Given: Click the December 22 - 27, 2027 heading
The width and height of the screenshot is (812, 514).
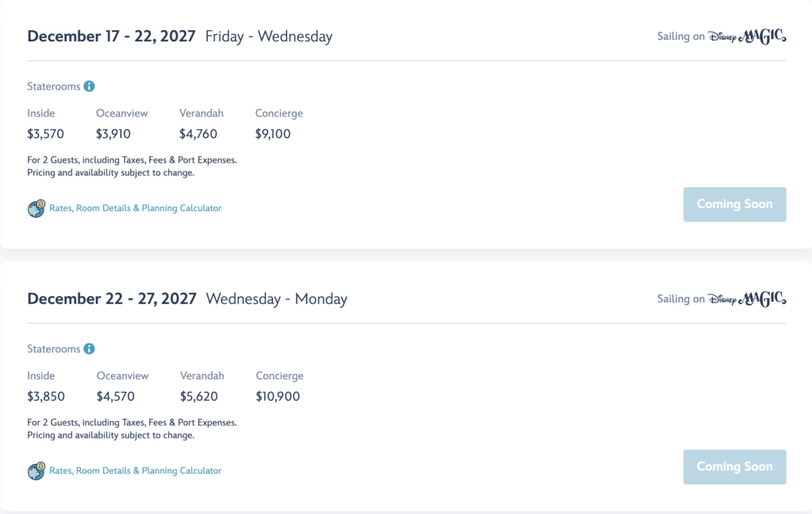Looking at the screenshot, I should tap(112, 299).
